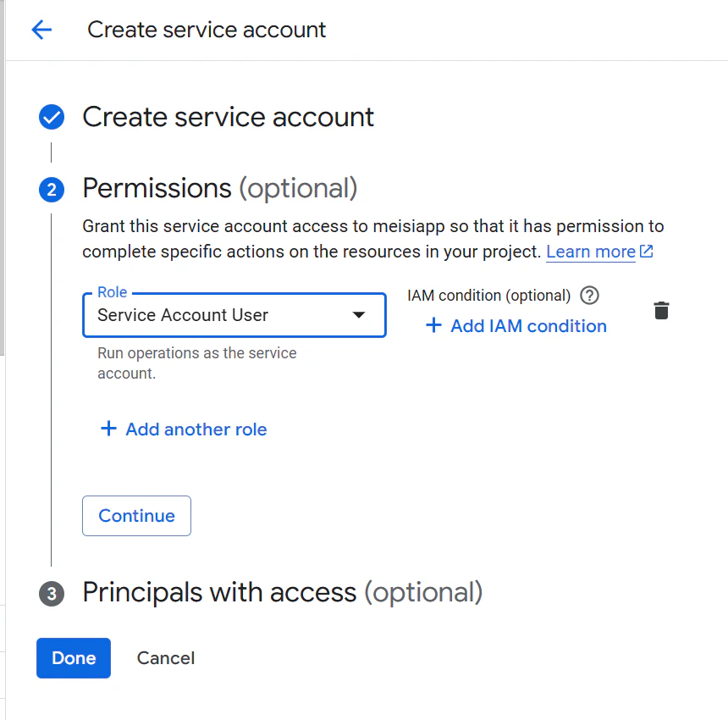Click the step 2 number badge
Screen dimensions: 728x720
click(52, 189)
